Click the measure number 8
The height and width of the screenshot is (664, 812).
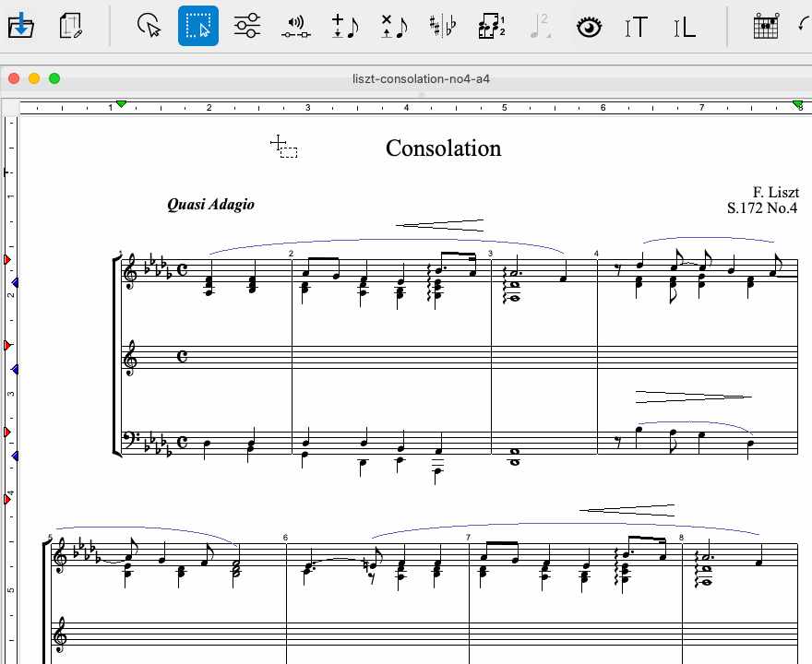(682, 538)
